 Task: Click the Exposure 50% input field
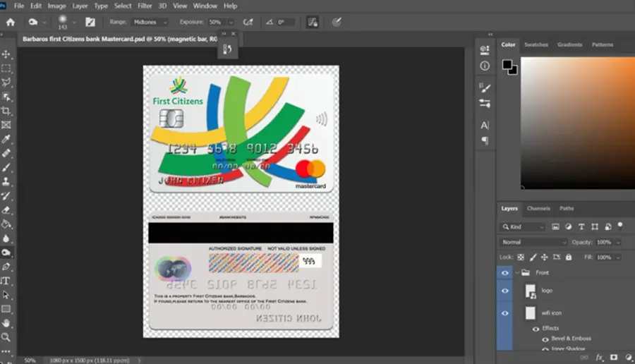[x=217, y=23]
